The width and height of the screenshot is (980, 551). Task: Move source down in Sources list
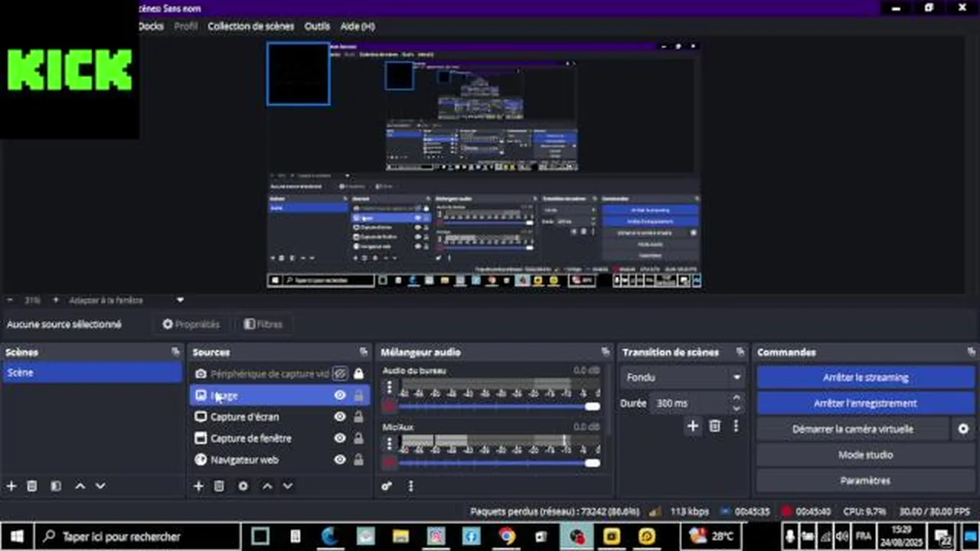coord(288,486)
